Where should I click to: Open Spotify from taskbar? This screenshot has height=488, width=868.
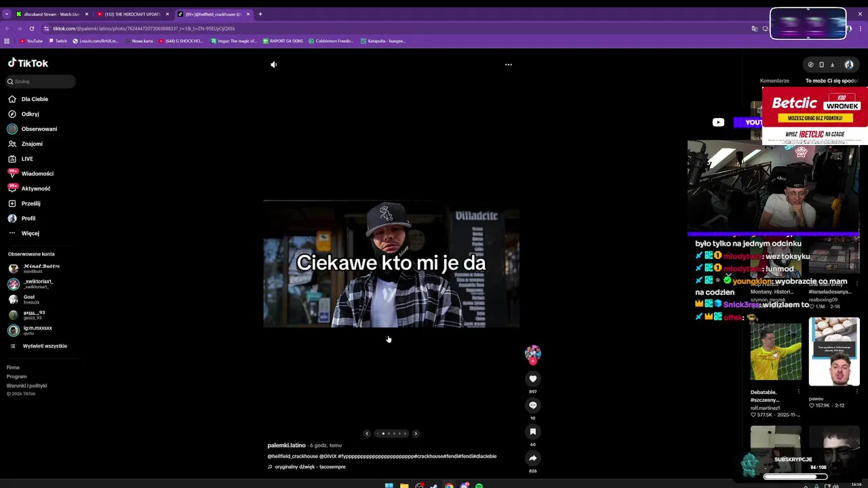(x=479, y=485)
